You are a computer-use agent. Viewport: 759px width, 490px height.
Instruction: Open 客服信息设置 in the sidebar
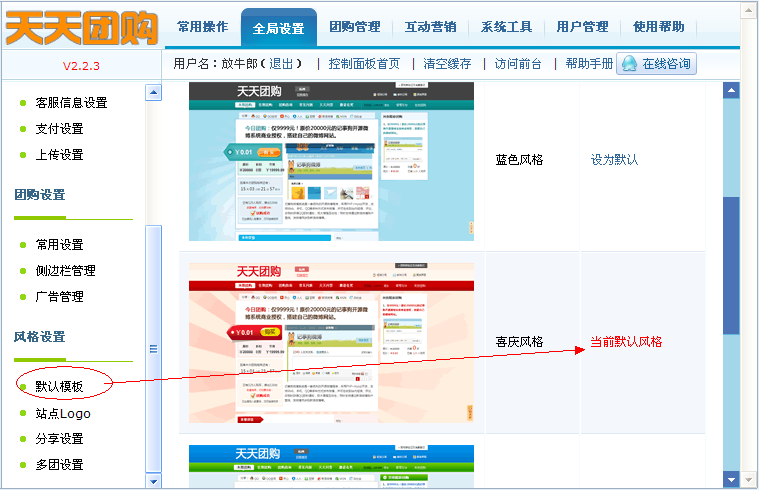click(x=71, y=103)
